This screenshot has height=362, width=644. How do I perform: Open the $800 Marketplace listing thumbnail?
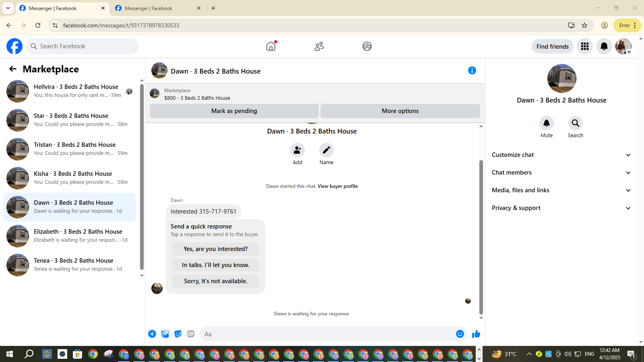point(155,94)
